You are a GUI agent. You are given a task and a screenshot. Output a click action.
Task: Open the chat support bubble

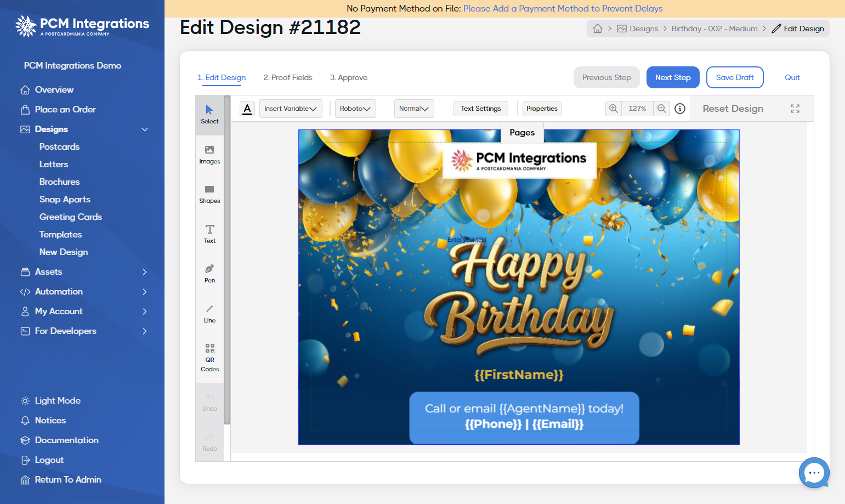tap(814, 473)
